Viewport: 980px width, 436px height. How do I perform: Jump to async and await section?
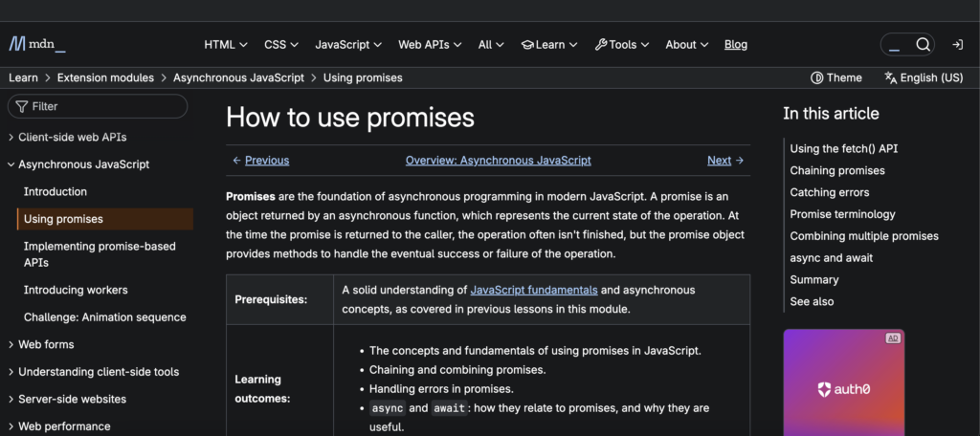832,258
